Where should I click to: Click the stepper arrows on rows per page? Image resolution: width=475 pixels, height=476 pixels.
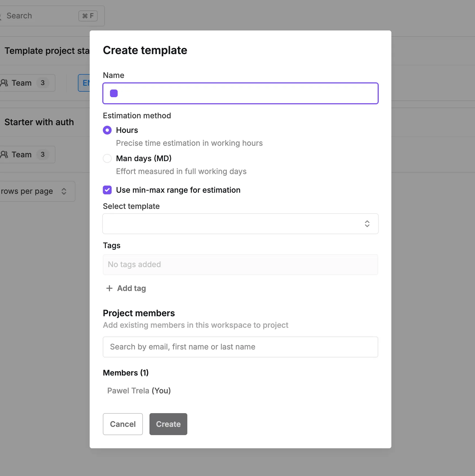pos(64,191)
